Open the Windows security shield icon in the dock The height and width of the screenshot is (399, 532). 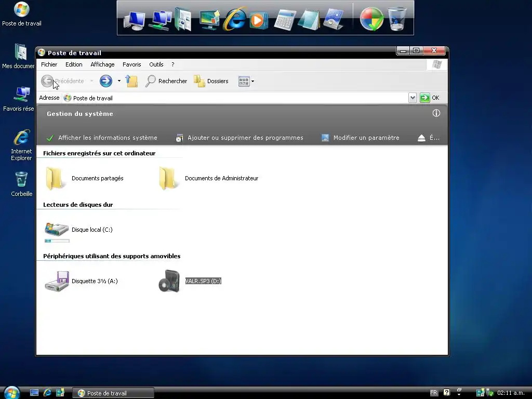pos(371,19)
